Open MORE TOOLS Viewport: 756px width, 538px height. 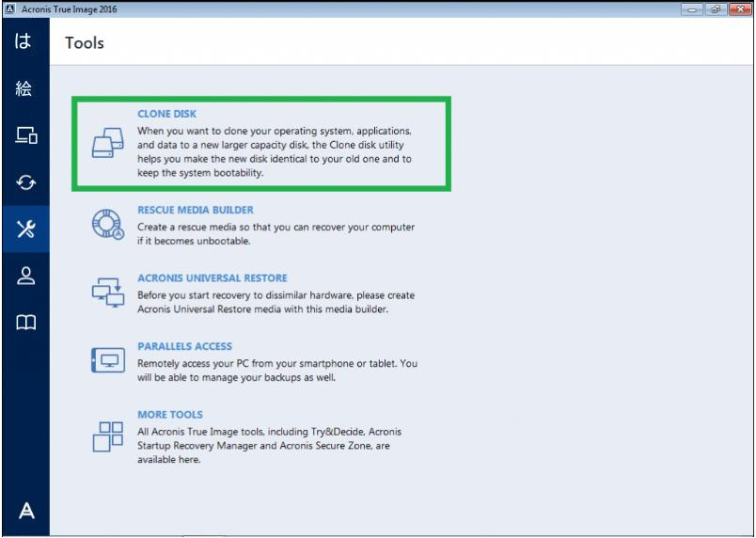tap(170, 415)
